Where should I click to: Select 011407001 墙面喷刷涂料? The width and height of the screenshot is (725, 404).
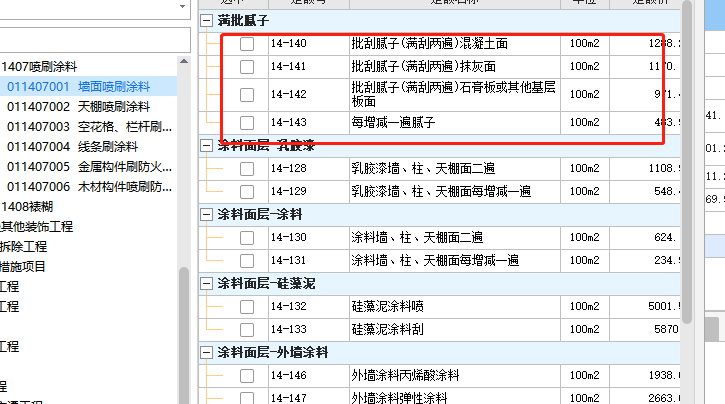click(79, 86)
